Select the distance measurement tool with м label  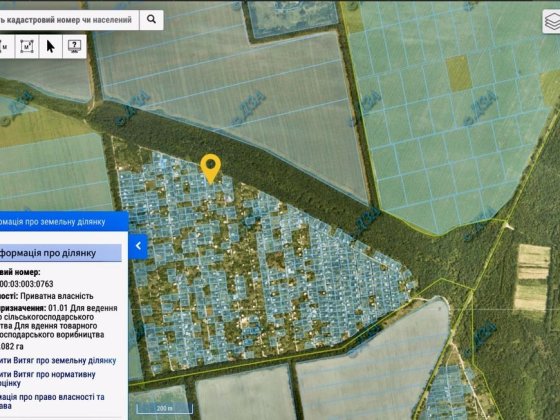point(5,46)
